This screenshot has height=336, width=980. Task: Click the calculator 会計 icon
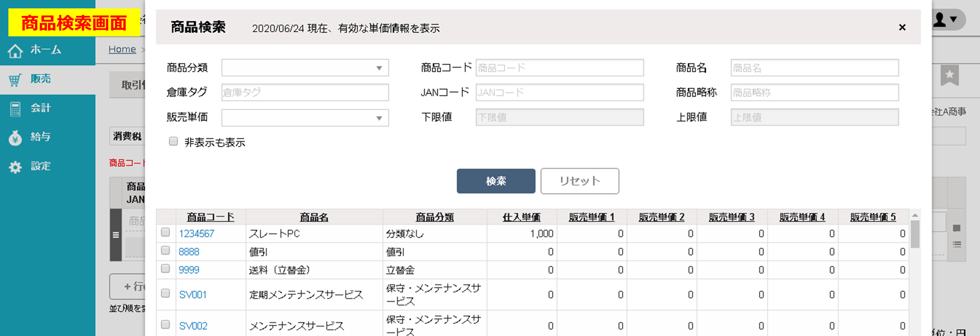[15, 109]
